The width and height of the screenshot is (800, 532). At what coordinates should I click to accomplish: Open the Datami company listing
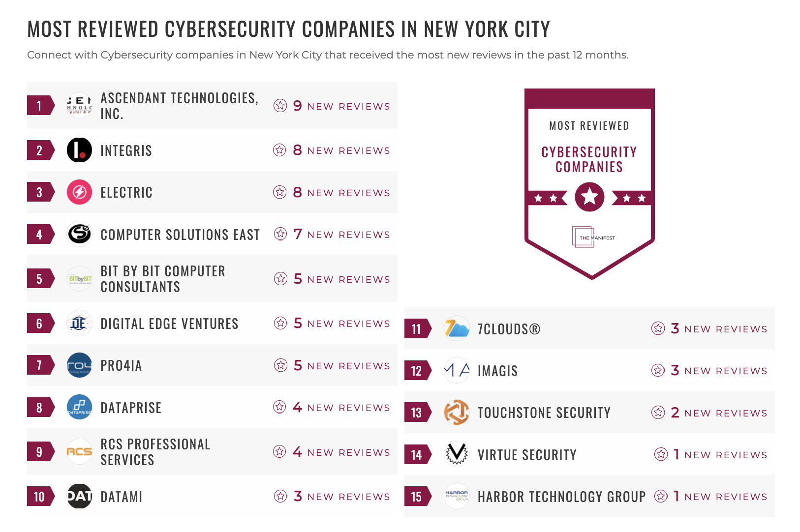121,497
